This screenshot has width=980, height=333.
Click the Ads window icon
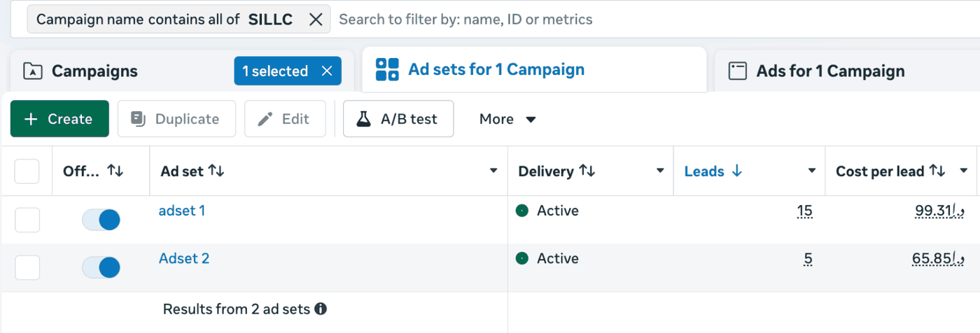click(738, 71)
